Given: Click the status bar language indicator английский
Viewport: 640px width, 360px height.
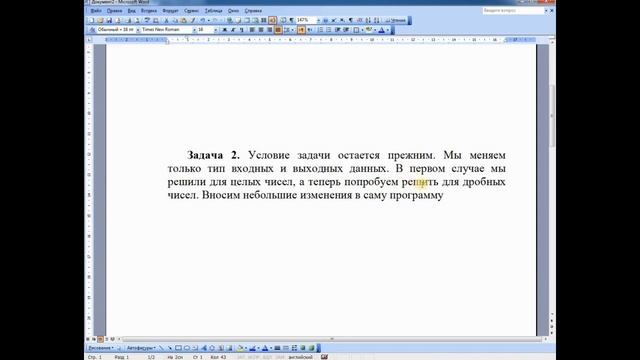Looking at the screenshot, I should (300, 357).
